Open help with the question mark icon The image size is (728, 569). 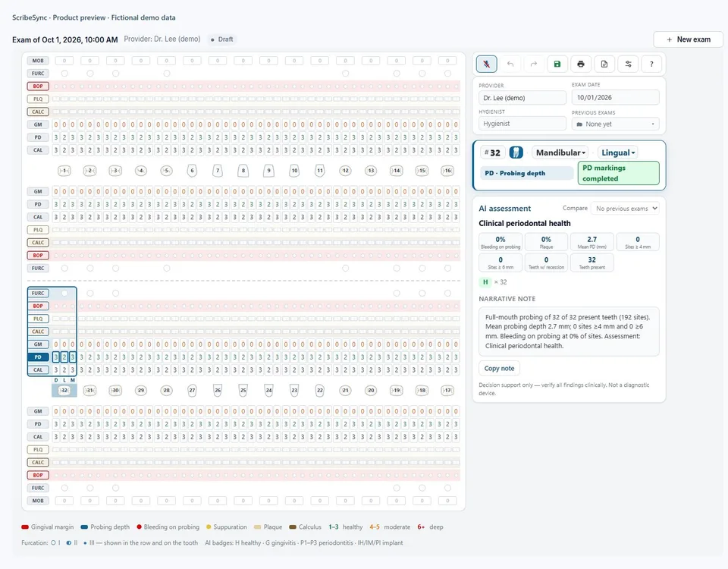click(651, 64)
